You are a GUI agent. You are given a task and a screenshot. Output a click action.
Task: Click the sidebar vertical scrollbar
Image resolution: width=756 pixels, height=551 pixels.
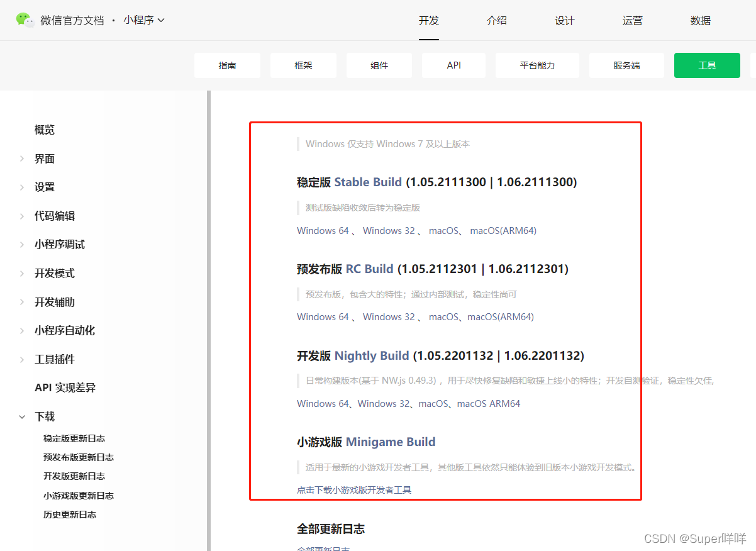(208, 321)
